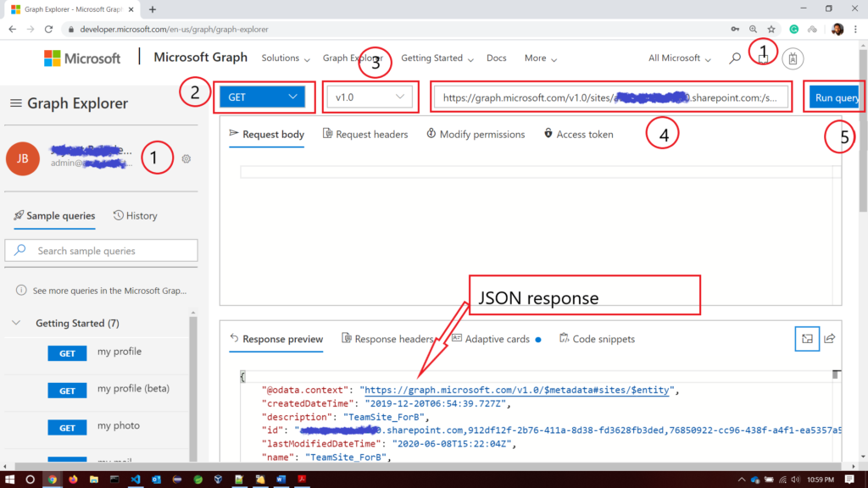Open settings gear next to the profile
Image resolution: width=868 pixels, height=488 pixels.
[186, 158]
